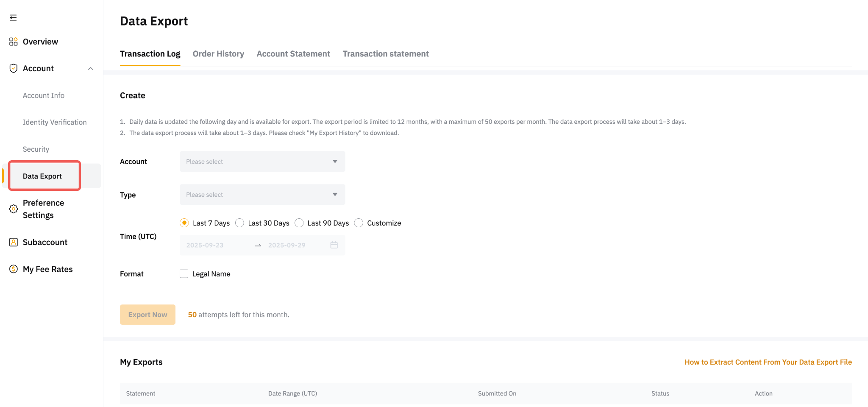Click the Overview grid icon
This screenshot has width=868, height=407.
pos(13,42)
